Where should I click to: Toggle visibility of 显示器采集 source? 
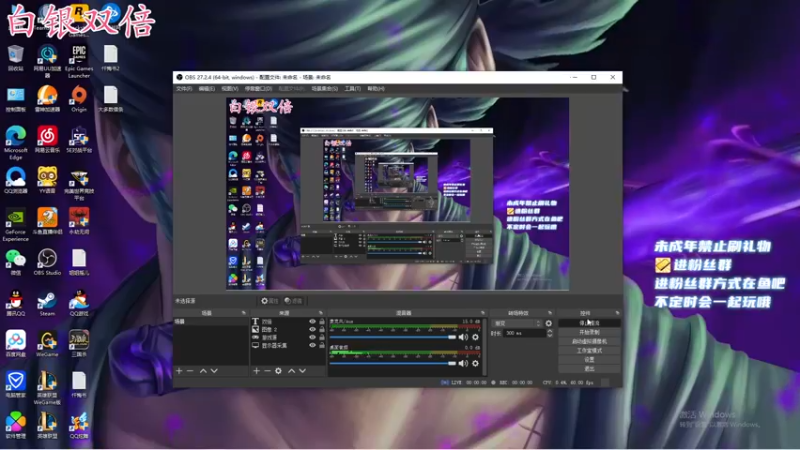point(312,345)
